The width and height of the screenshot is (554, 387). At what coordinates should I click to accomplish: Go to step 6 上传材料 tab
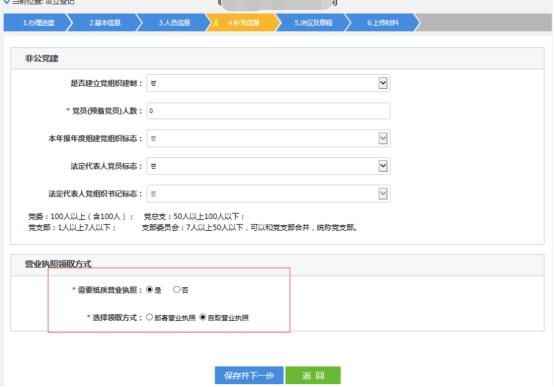pyautogui.click(x=383, y=23)
